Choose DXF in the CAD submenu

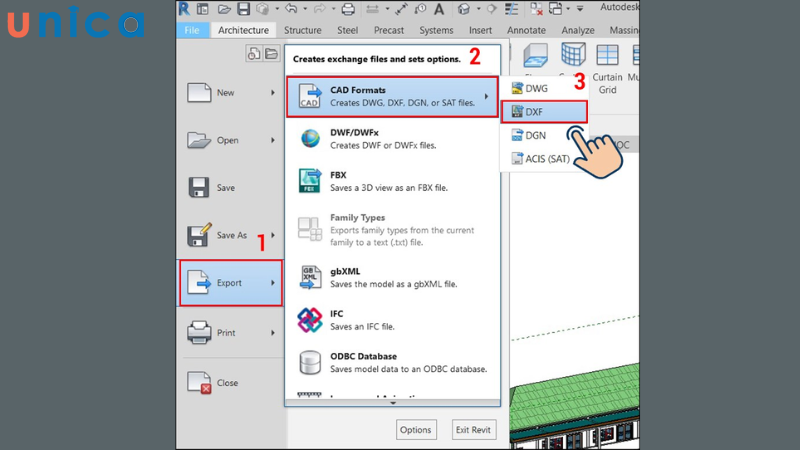(x=544, y=112)
